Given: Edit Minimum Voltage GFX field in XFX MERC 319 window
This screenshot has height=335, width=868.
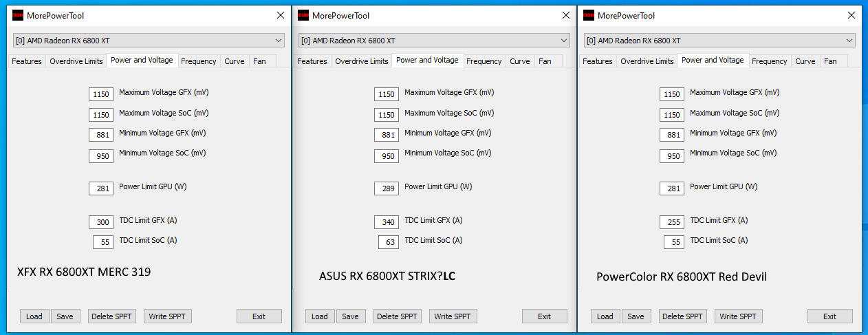Looking at the screenshot, I should 101,135.
